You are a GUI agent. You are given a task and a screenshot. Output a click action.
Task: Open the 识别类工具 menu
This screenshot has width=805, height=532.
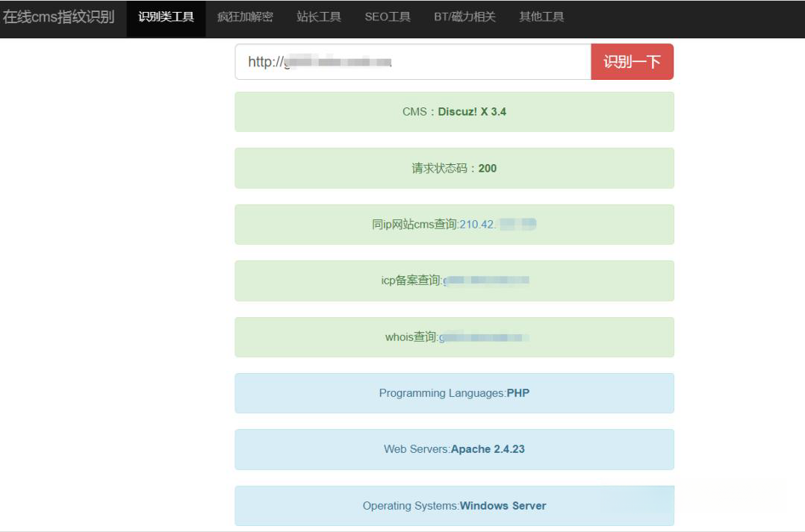(x=166, y=17)
